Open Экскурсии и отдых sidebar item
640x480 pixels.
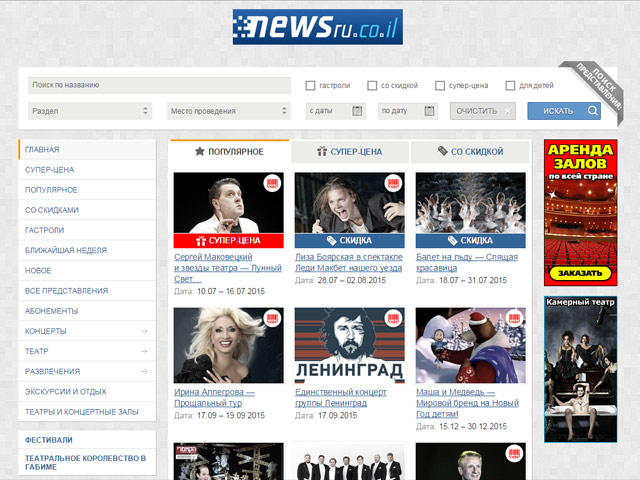coord(87,391)
